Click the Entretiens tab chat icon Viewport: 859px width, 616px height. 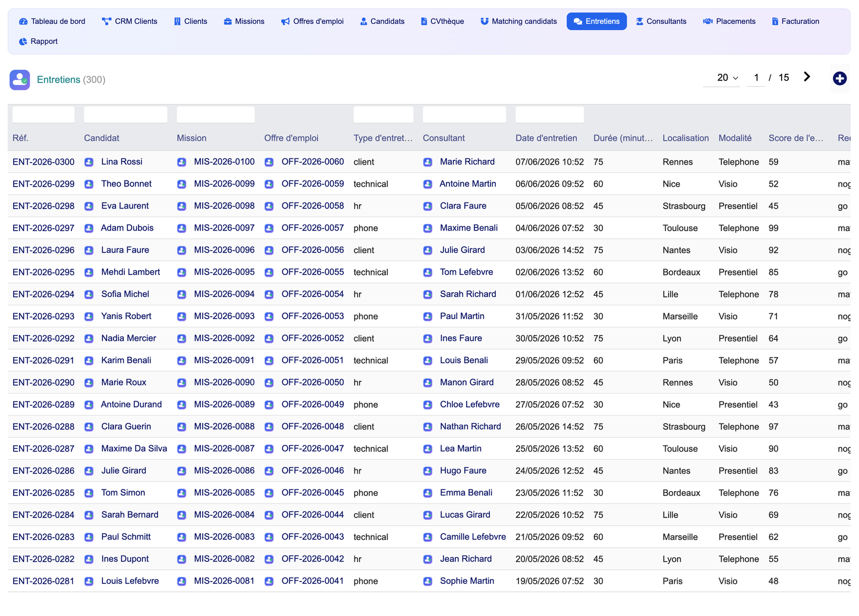pos(578,21)
